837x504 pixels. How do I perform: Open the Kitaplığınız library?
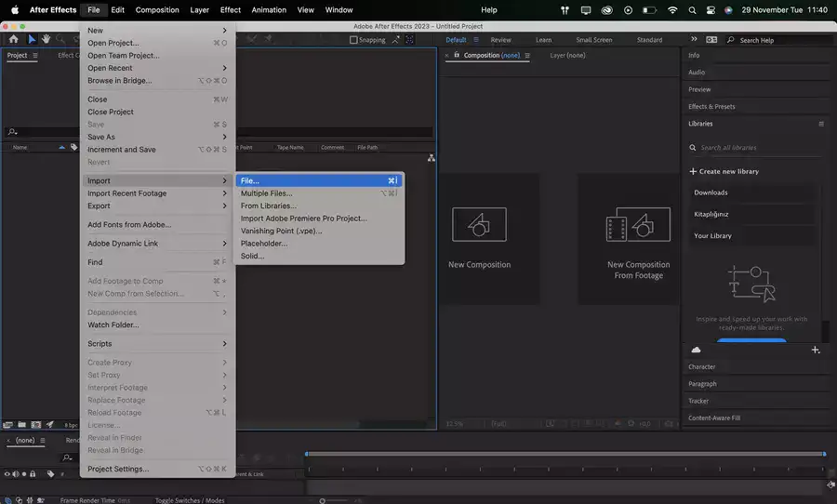tap(752, 214)
